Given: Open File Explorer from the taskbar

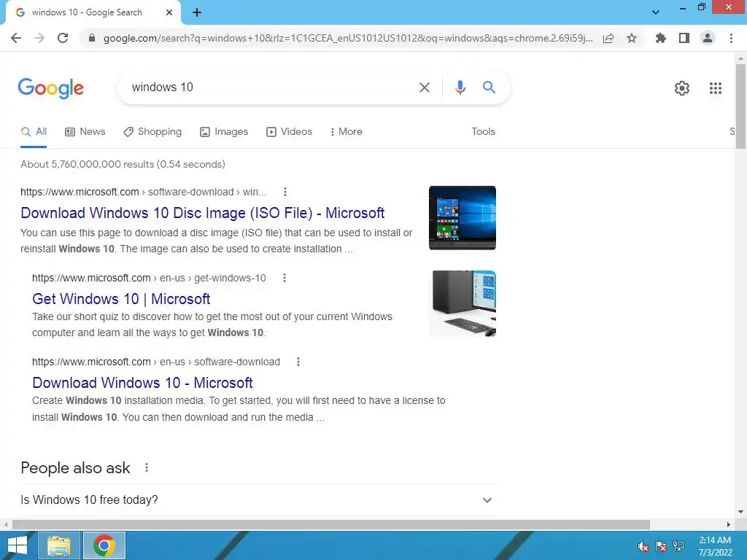Looking at the screenshot, I should pos(58,545).
